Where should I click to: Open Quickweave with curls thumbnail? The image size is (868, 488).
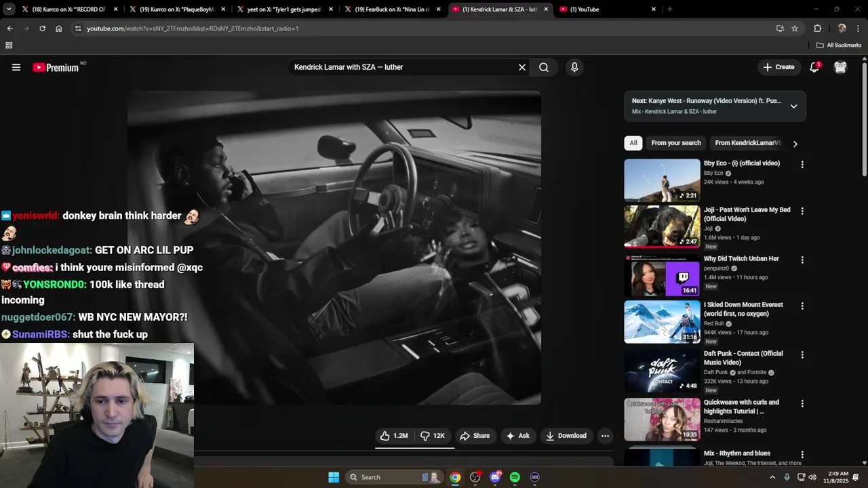pos(662,419)
